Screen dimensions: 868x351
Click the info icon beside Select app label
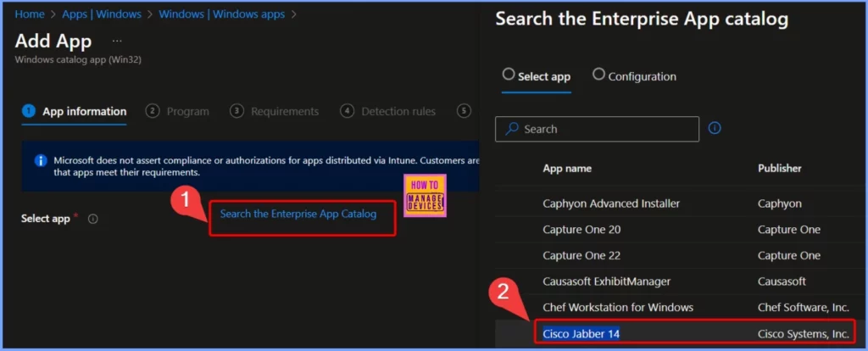click(x=93, y=219)
